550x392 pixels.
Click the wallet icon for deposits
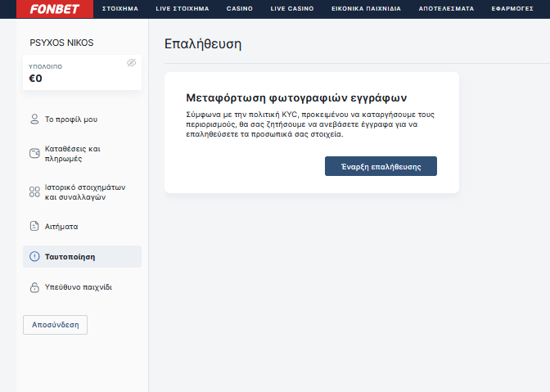click(x=34, y=154)
